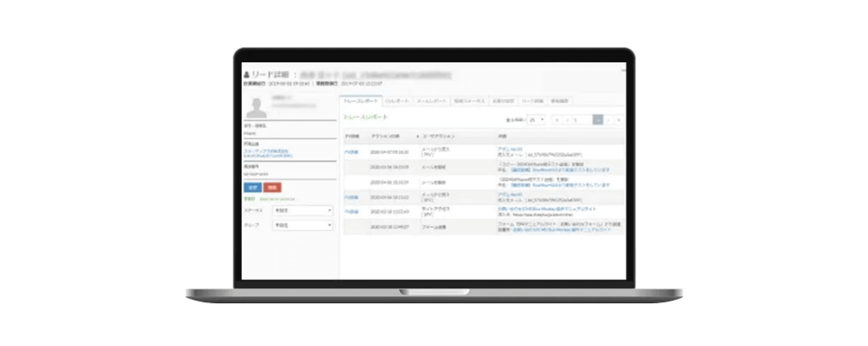Open PV詳細 link in first table row
Screen dimensions: 868x346
pyautogui.click(x=351, y=152)
